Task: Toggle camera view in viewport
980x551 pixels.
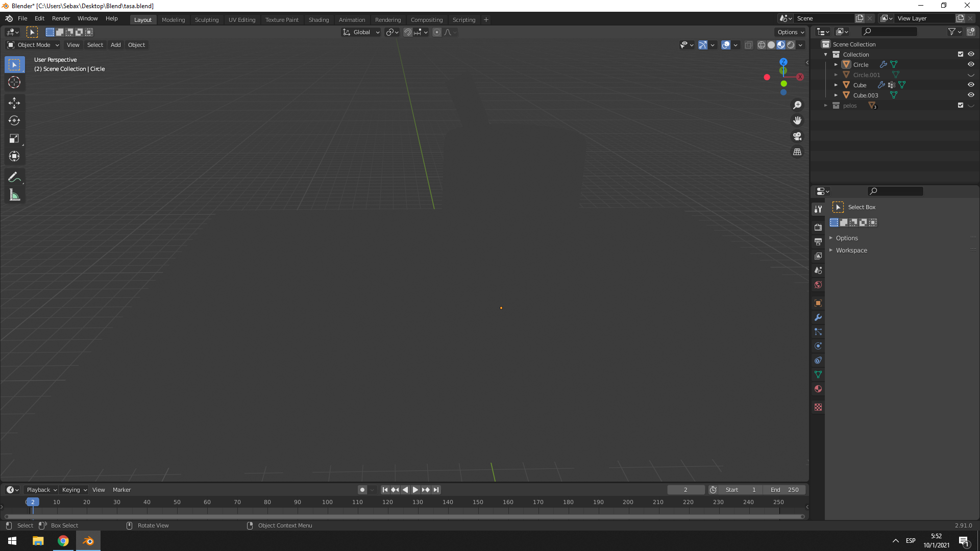Action: click(797, 136)
